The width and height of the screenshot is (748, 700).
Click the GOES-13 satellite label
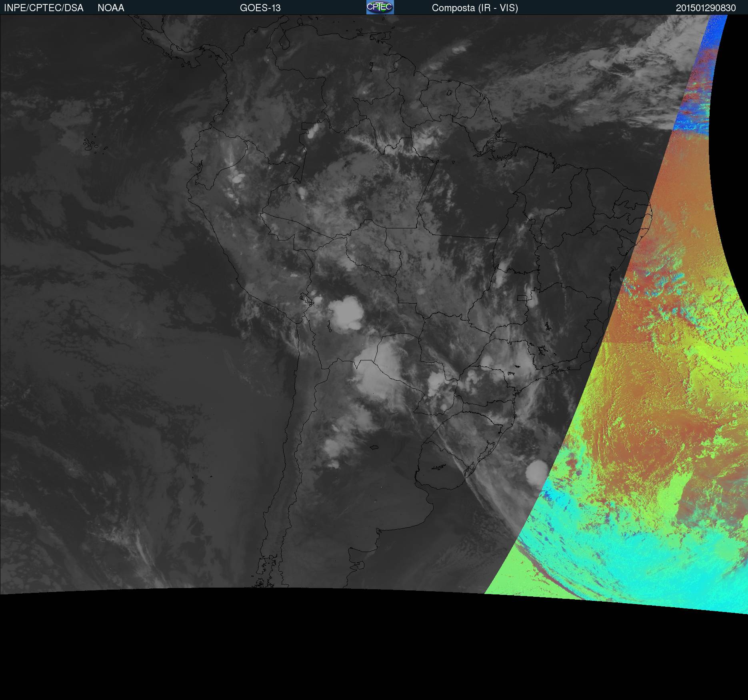coord(260,8)
